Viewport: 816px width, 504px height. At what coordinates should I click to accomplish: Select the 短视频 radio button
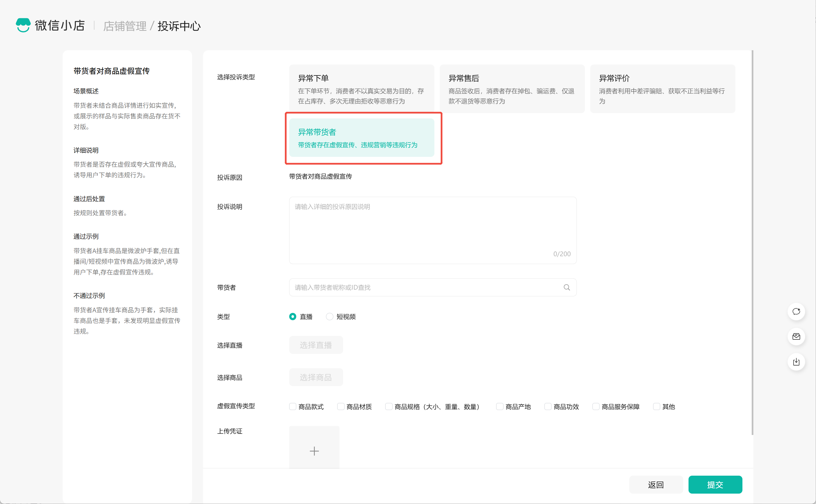tap(329, 317)
